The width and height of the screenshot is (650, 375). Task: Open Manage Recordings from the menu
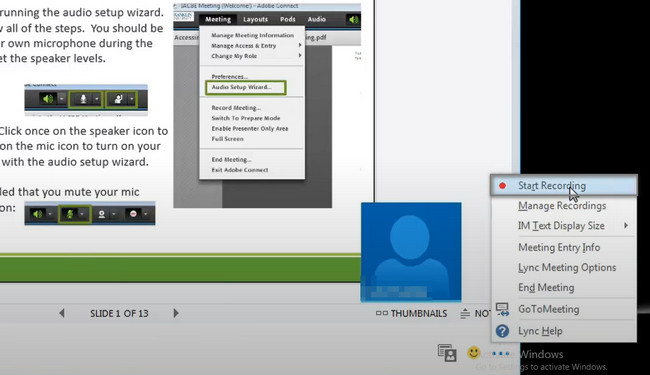(x=564, y=206)
